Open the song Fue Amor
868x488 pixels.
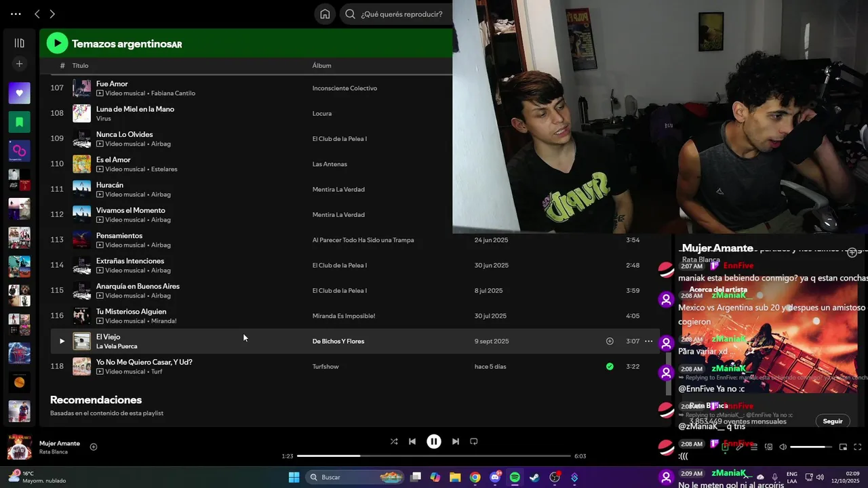click(112, 84)
